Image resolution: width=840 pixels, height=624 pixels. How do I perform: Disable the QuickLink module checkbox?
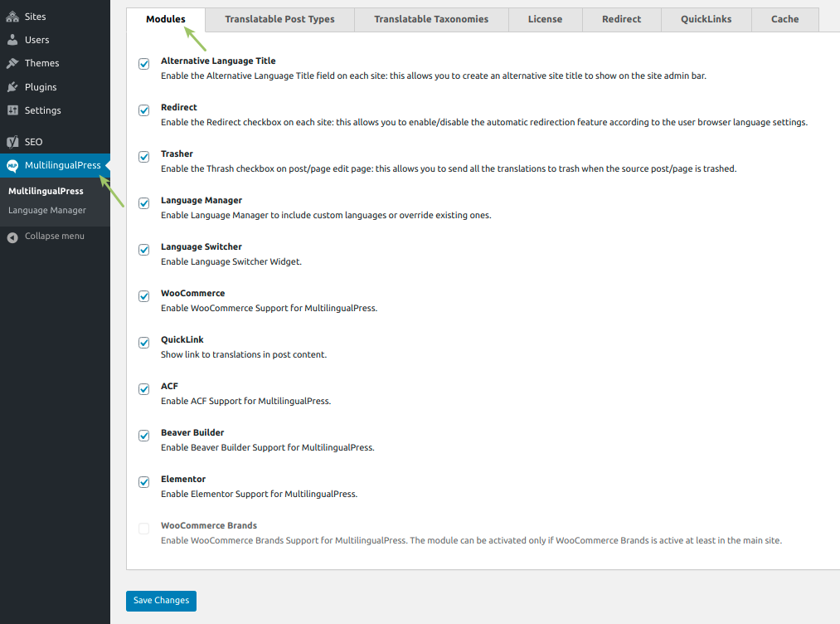point(144,343)
